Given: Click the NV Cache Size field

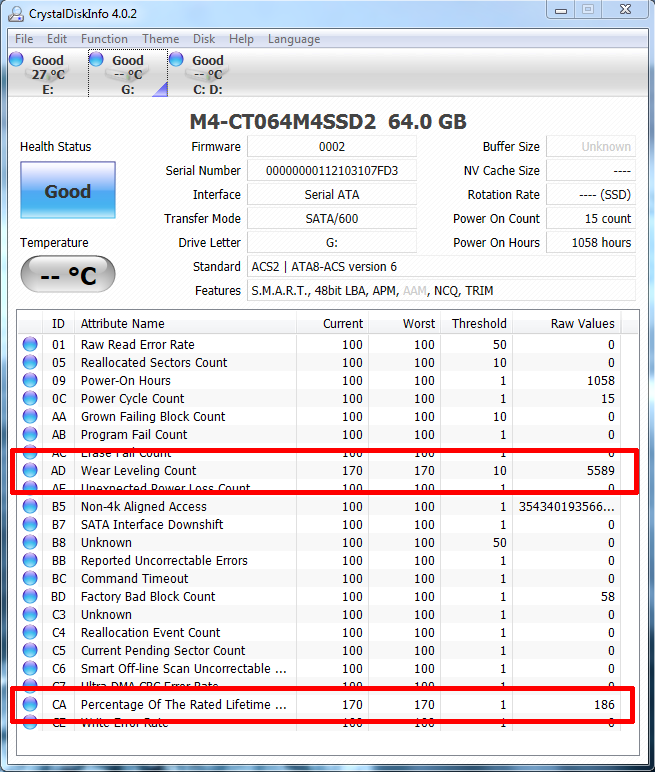Looking at the screenshot, I should click(x=591, y=171).
